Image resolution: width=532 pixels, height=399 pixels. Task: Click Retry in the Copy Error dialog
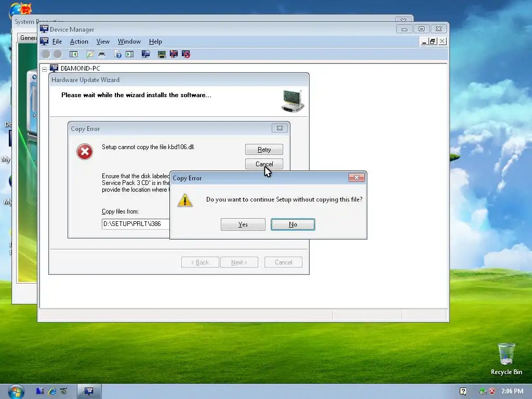tap(264, 150)
